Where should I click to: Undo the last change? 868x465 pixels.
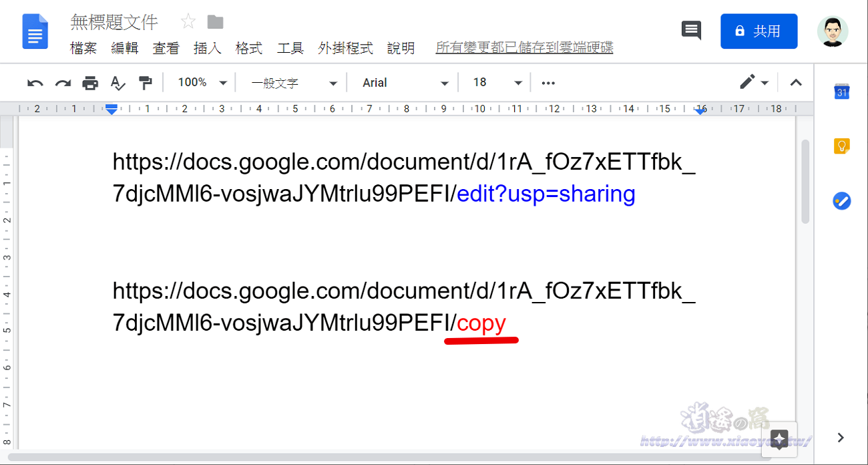pyautogui.click(x=35, y=83)
